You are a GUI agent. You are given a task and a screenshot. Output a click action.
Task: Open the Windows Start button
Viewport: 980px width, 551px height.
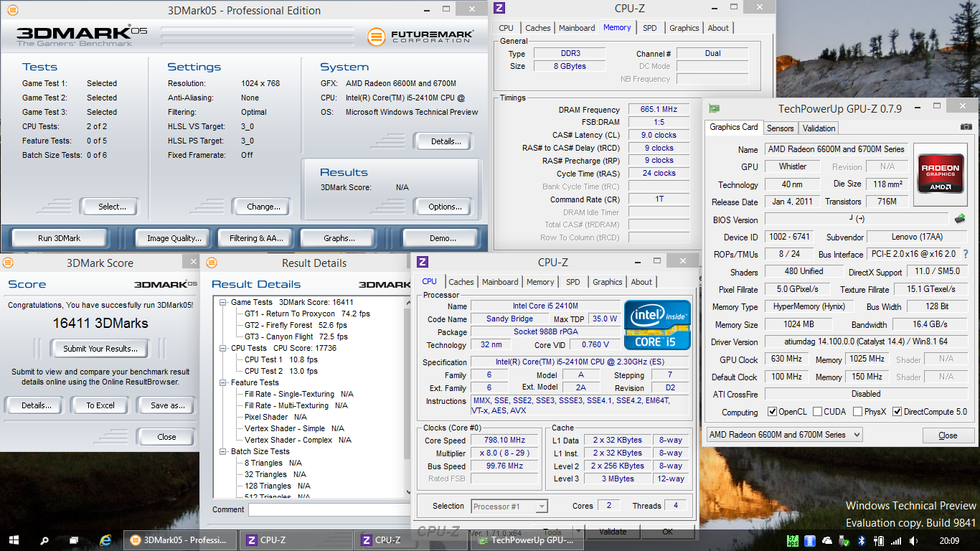pyautogui.click(x=13, y=540)
